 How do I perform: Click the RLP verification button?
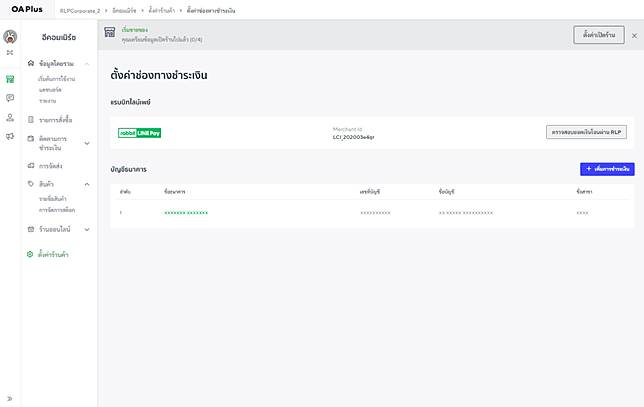tap(586, 132)
